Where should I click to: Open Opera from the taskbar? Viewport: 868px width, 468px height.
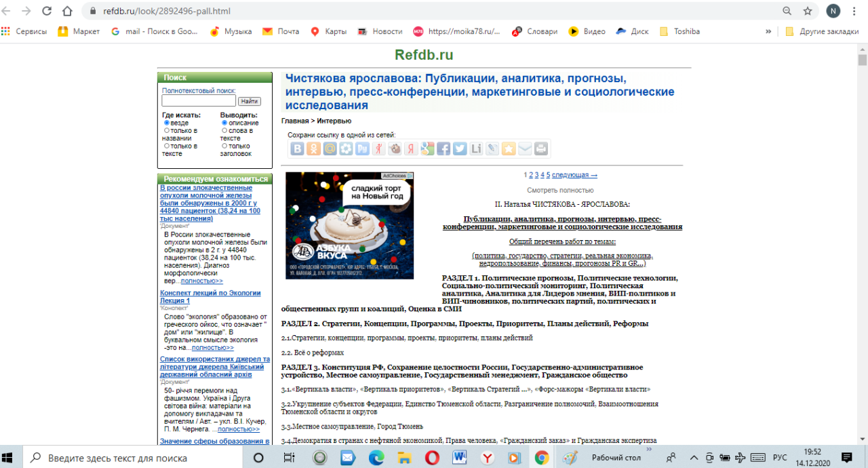point(432,457)
